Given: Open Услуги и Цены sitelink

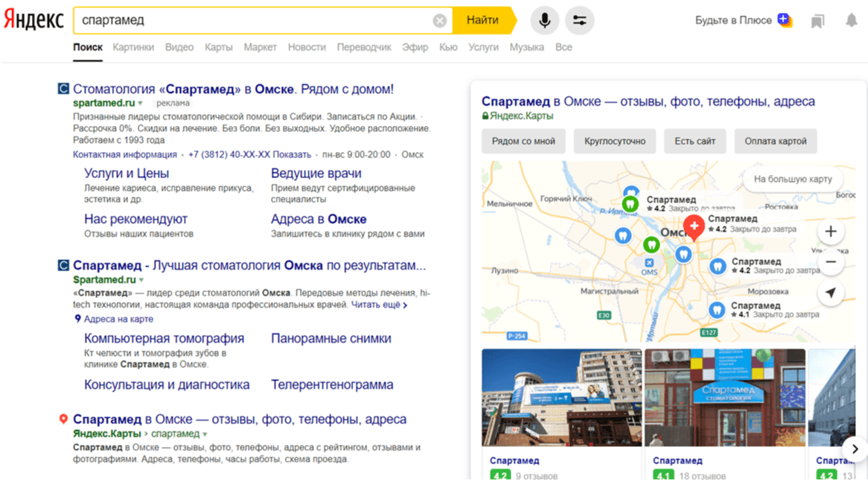Looking at the screenshot, I should (x=127, y=174).
